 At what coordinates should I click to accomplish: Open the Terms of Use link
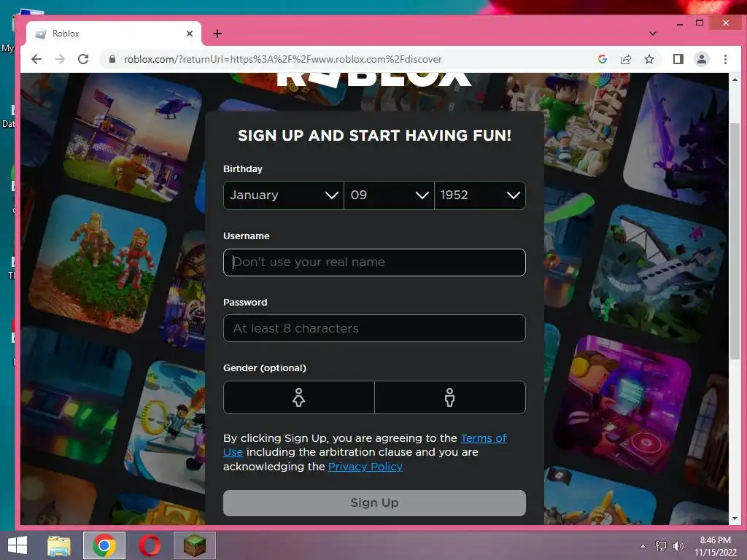483,438
